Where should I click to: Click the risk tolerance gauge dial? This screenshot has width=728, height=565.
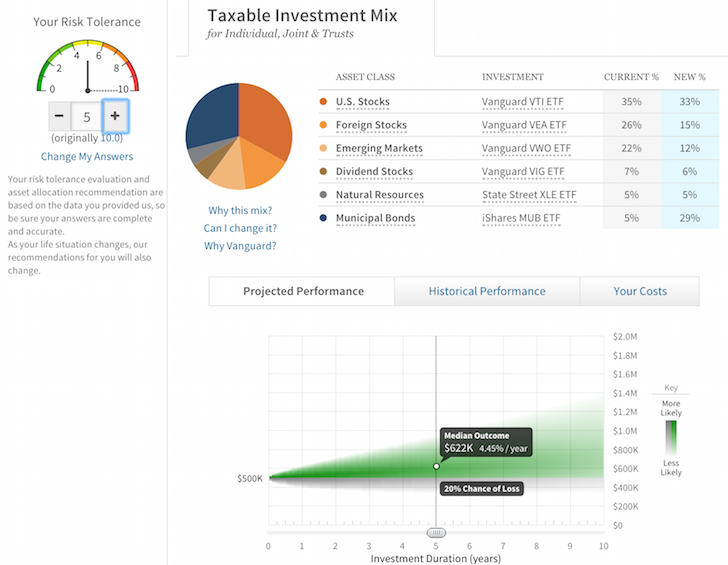(88, 65)
